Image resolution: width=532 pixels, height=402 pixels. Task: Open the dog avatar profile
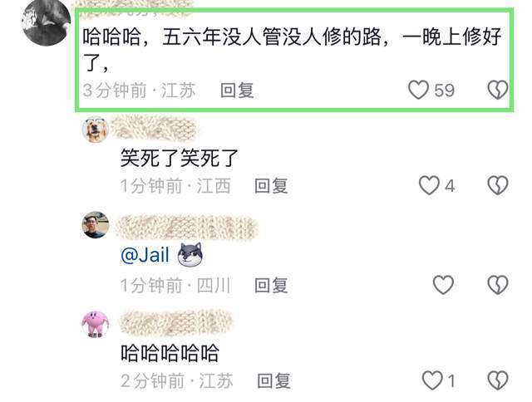tap(96, 130)
